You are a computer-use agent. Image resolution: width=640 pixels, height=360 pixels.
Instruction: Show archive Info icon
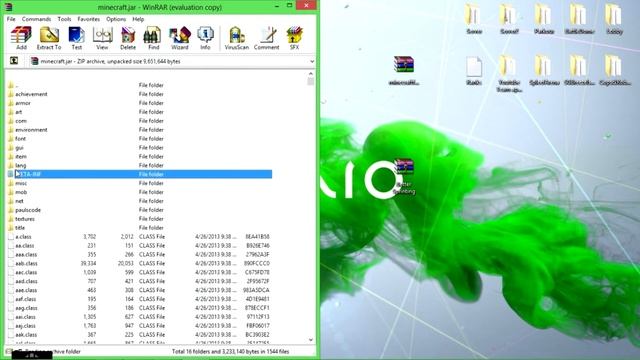click(205, 38)
